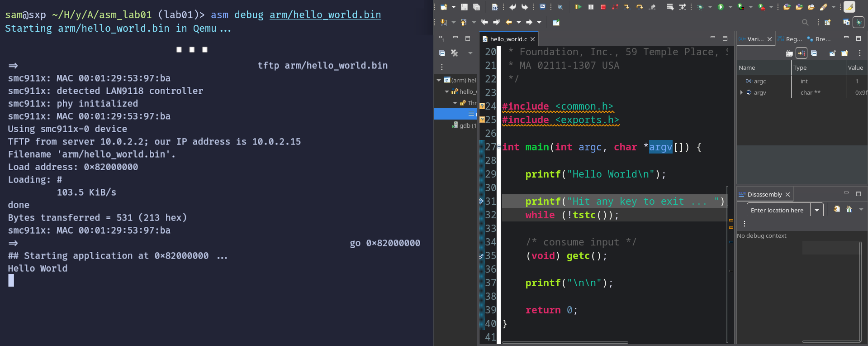Image resolution: width=868 pixels, height=346 pixels.
Task: Click the Step Over icon
Action: pos(639,7)
